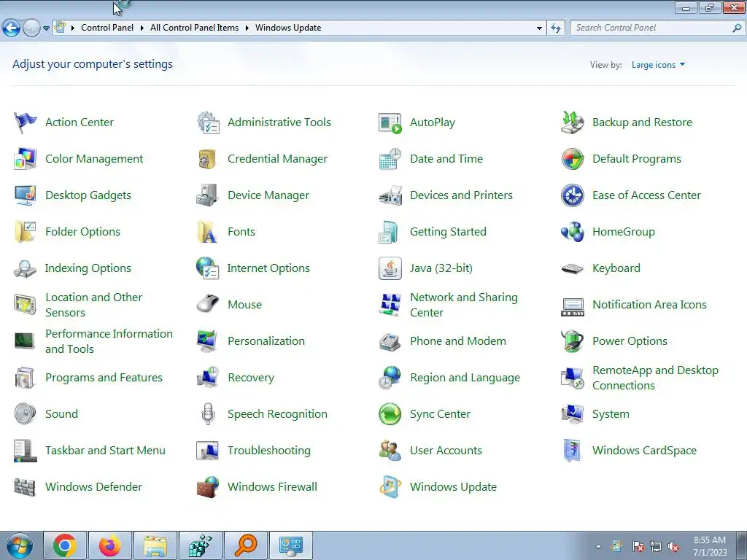Open the System link
The image size is (747, 560).
[x=611, y=414]
